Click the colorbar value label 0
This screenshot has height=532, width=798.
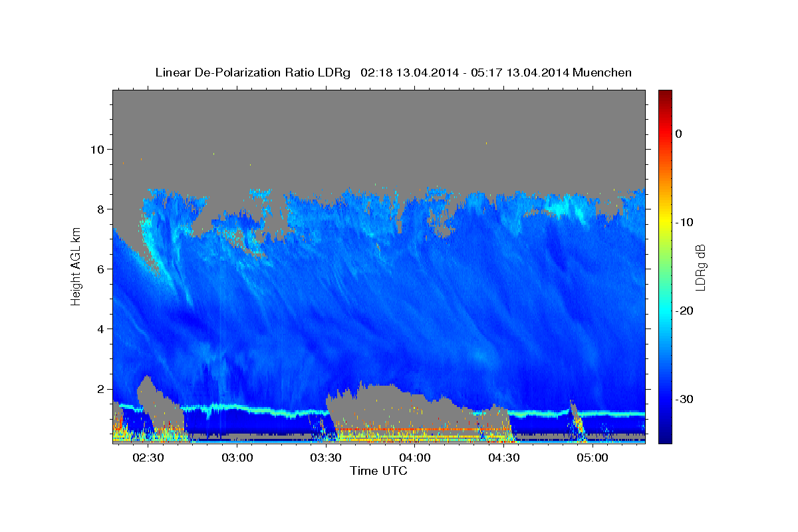point(678,134)
